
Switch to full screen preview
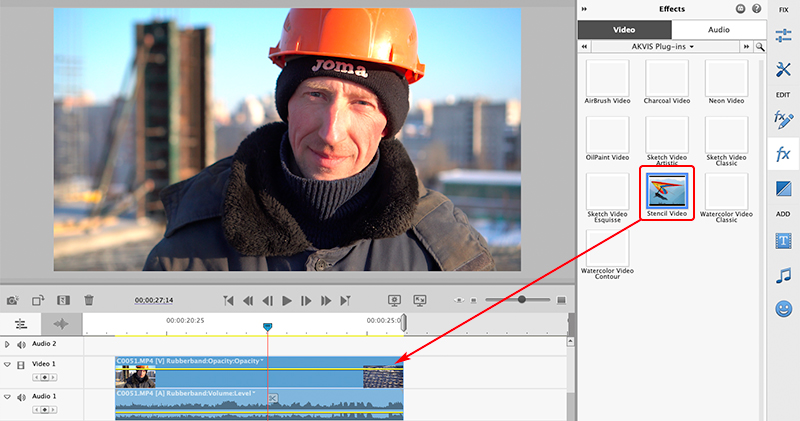[420, 300]
